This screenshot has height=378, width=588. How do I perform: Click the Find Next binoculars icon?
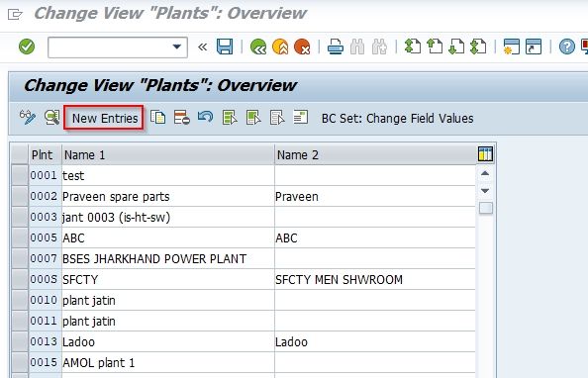point(379,47)
